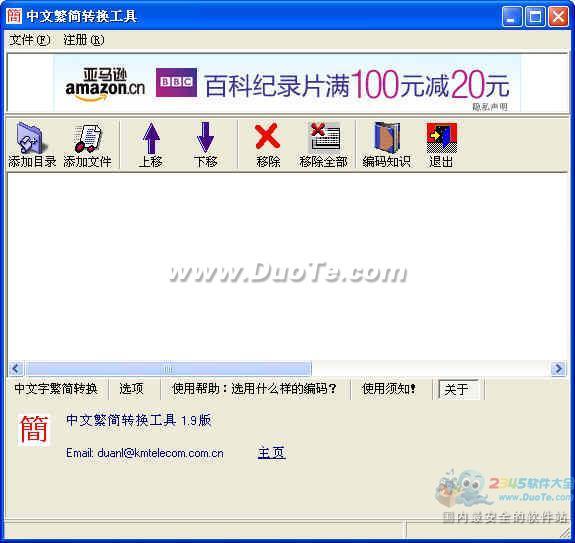The image size is (575, 543).
Task: Open 编码知识 encoding knowledge book icon
Action: 386,145
